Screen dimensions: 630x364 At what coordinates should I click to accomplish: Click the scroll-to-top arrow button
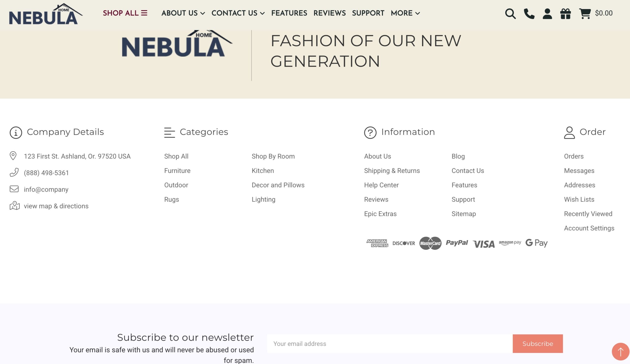click(x=620, y=351)
